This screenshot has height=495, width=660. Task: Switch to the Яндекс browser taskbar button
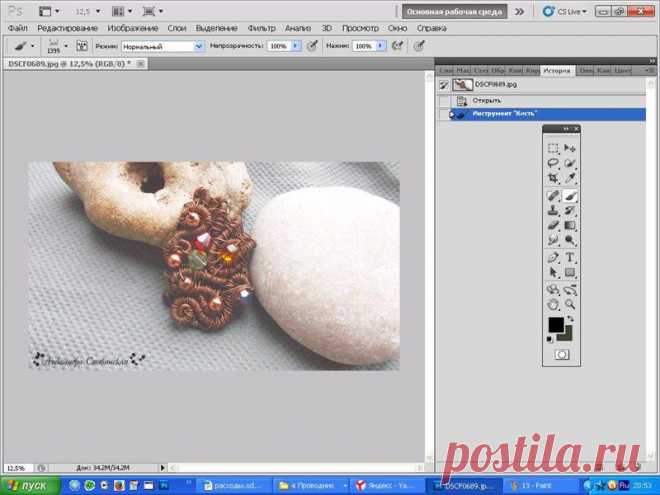coord(387,486)
